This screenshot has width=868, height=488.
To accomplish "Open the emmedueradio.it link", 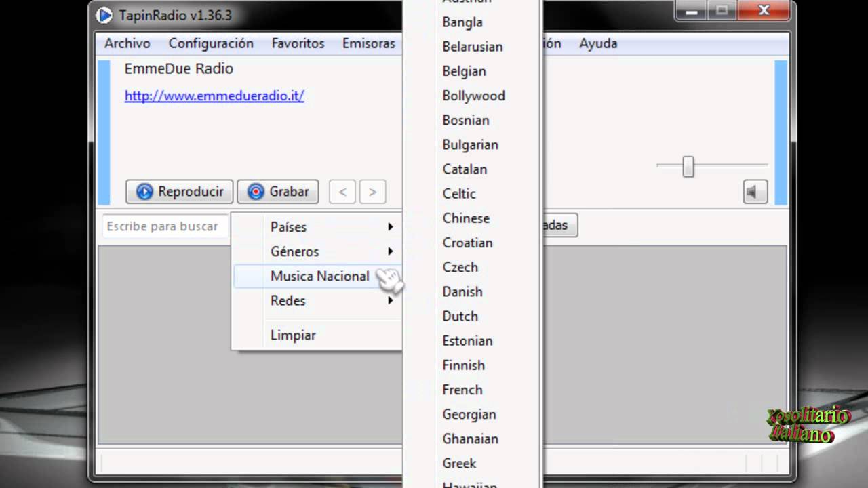I will click(x=214, y=96).
